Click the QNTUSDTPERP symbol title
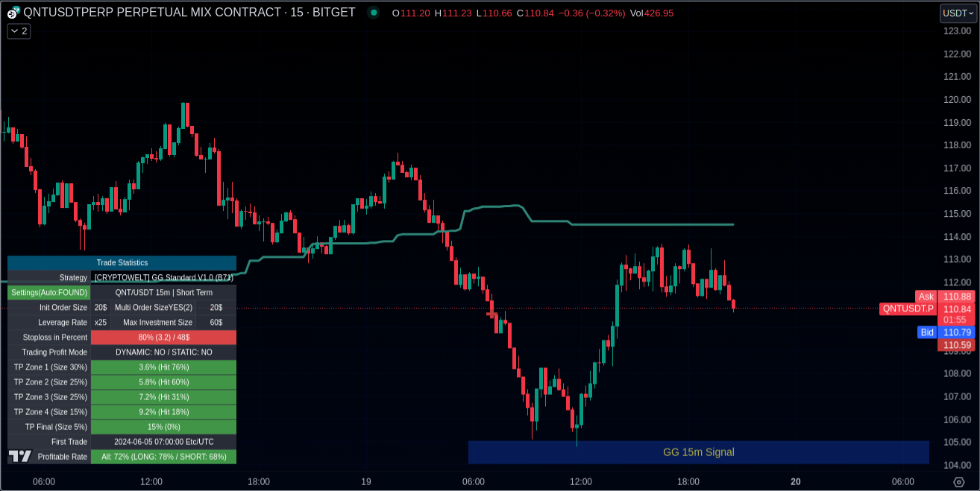This screenshot has height=491, width=980. (x=189, y=13)
